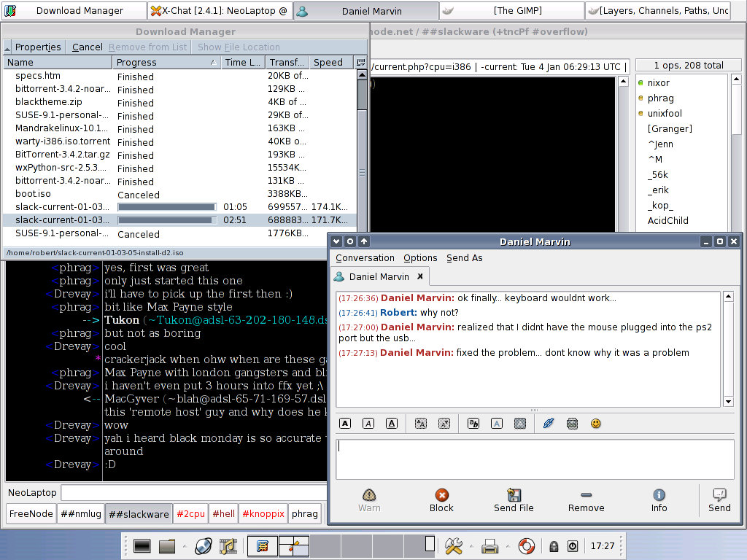747x560 pixels.
Task: Pick the background text color icon
Action: point(520,424)
